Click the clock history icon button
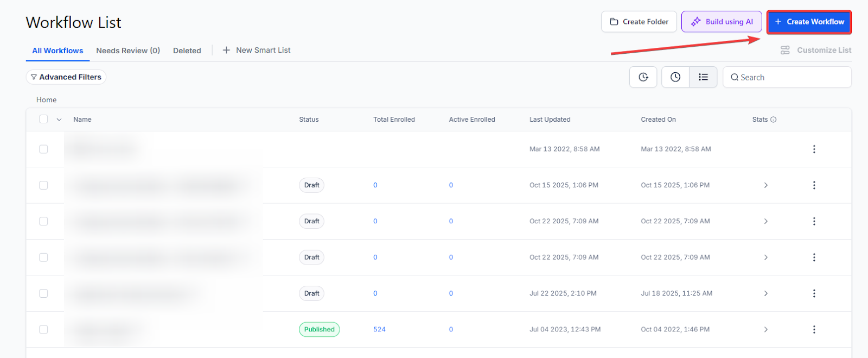Image resolution: width=868 pixels, height=358 pixels. (675, 77)
